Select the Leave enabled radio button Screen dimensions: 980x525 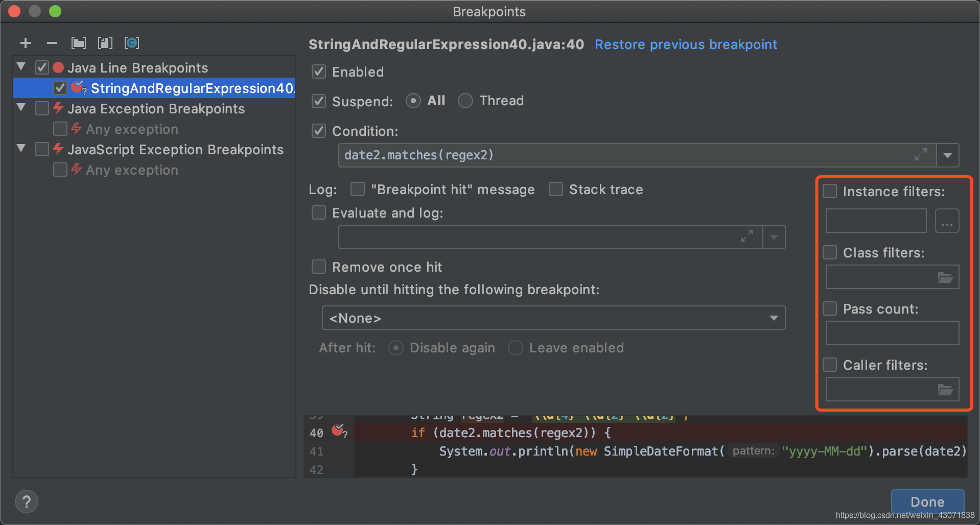click(x=516, y=348)
